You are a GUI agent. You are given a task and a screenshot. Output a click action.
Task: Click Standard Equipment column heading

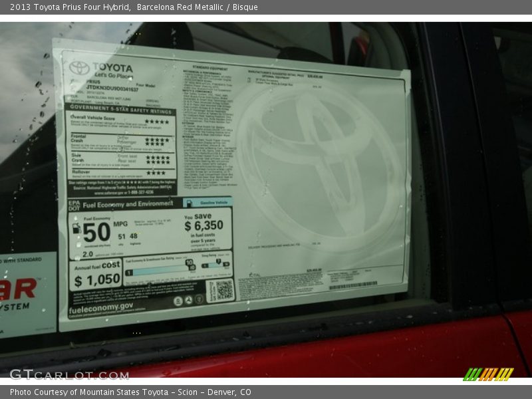pyautogui.click(x=209, y=68)
